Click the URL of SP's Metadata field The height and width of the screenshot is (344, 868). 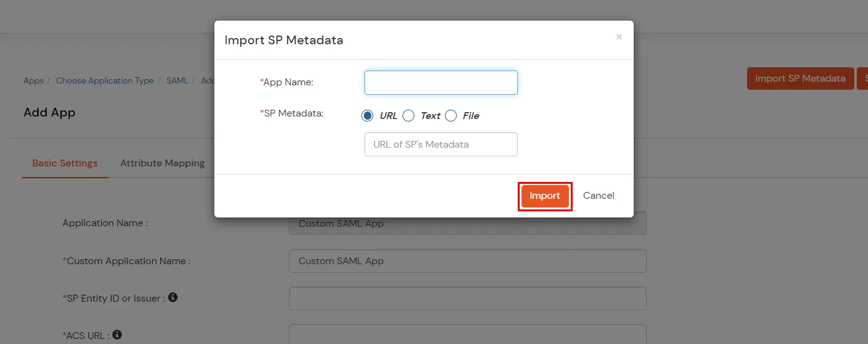coord(441,144)
